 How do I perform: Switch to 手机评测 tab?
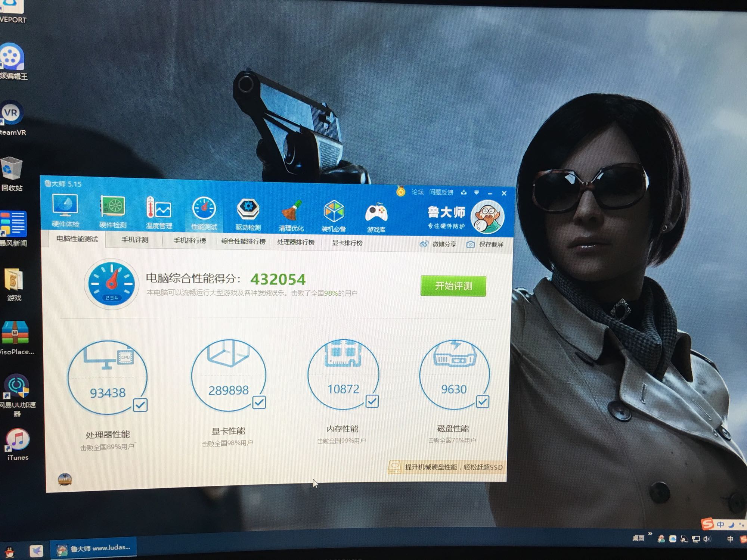coord(135,240)
